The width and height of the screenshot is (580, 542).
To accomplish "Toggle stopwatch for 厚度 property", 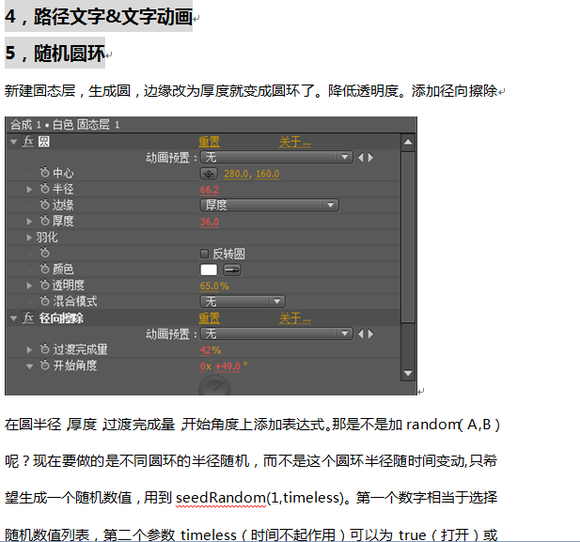I will tap(44, 221).
